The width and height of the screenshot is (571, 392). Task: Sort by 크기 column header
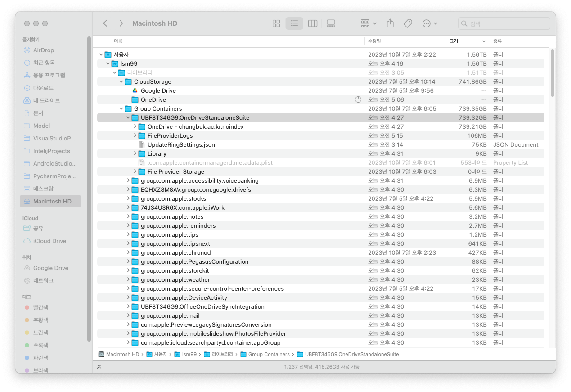[468, 41]
